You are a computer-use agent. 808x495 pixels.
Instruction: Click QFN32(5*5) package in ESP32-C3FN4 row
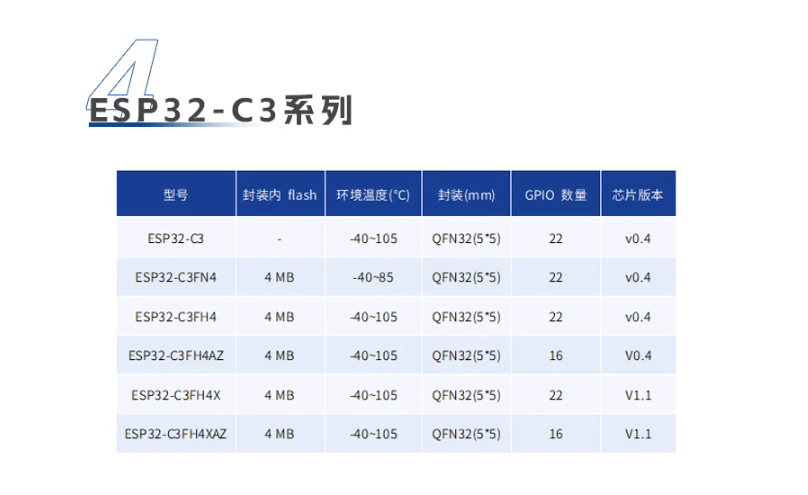466,278
